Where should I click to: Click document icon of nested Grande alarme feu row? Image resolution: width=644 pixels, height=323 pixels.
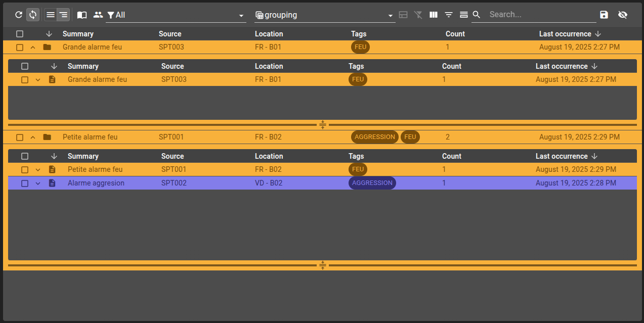coord(52,79)
